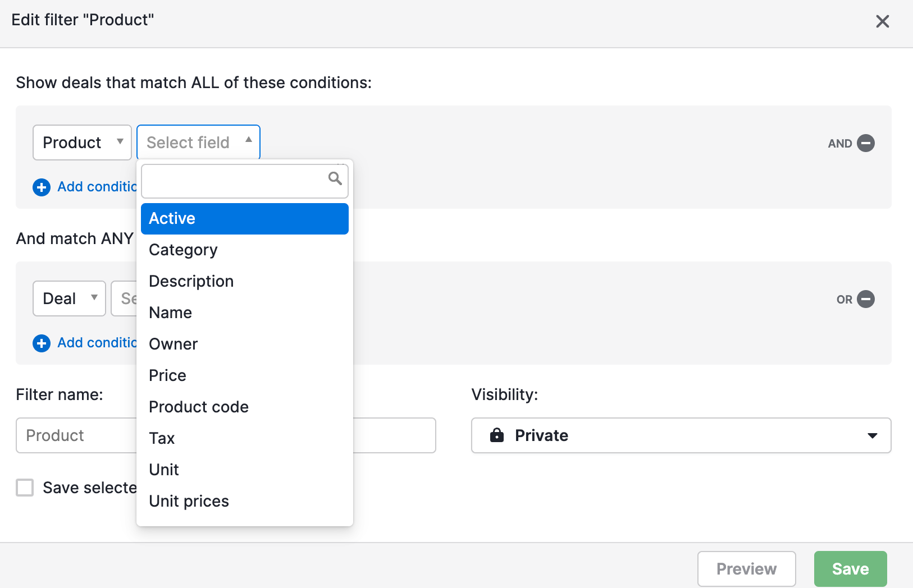This screenshot has height=588, width=913.
Task: Remove the Deal condition with the minus icon
Action: (x=865, y=299)
